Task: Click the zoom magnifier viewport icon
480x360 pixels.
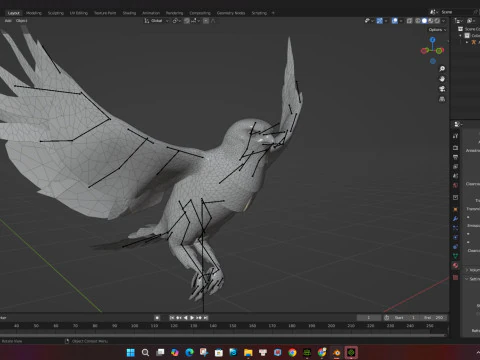Action: pos(442,69)
